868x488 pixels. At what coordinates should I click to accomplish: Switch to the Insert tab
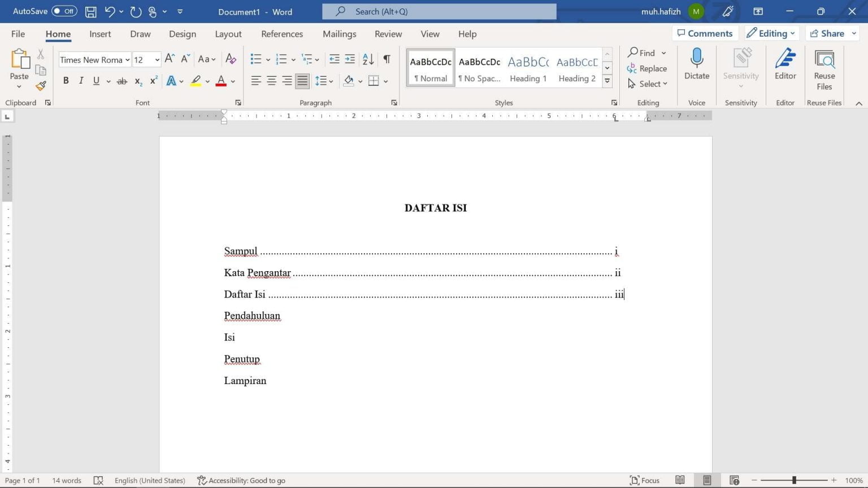click(x=100, y=34)
